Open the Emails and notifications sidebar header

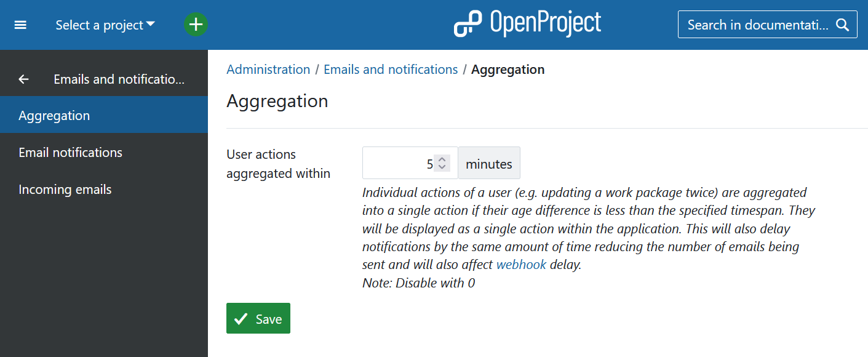click(118, 79)
